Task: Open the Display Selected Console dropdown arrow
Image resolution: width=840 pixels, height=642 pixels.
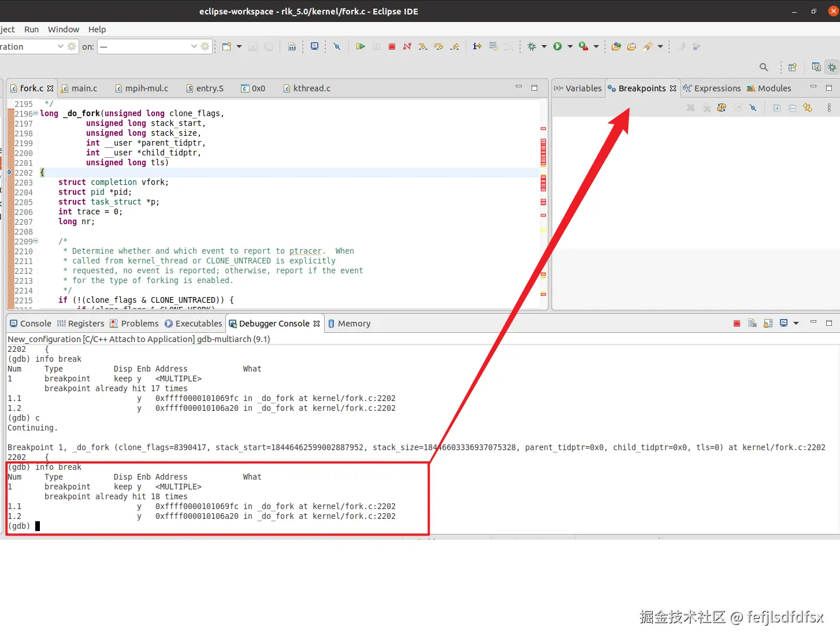Action: (x=796, y=323)
